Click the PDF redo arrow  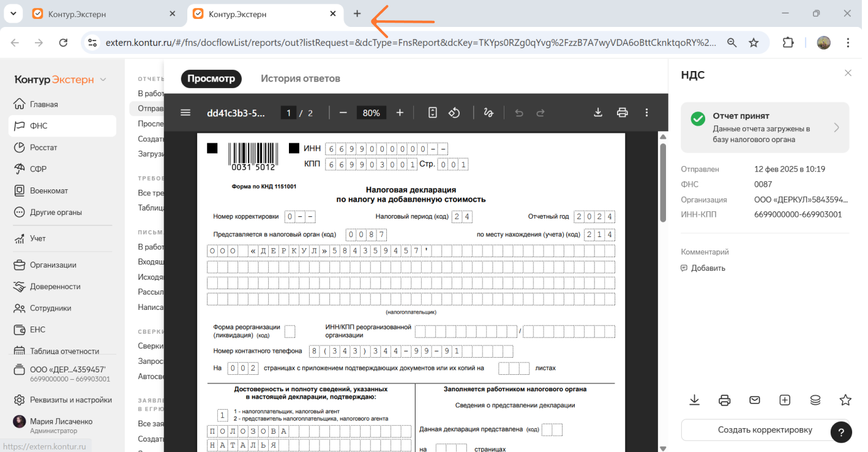point(541,113)
